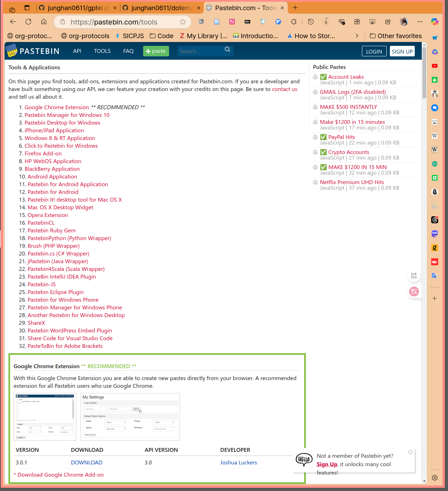Screen dimensions: 448x491
Task: Open 'ShareX' tool link
Action: [36, 323]
